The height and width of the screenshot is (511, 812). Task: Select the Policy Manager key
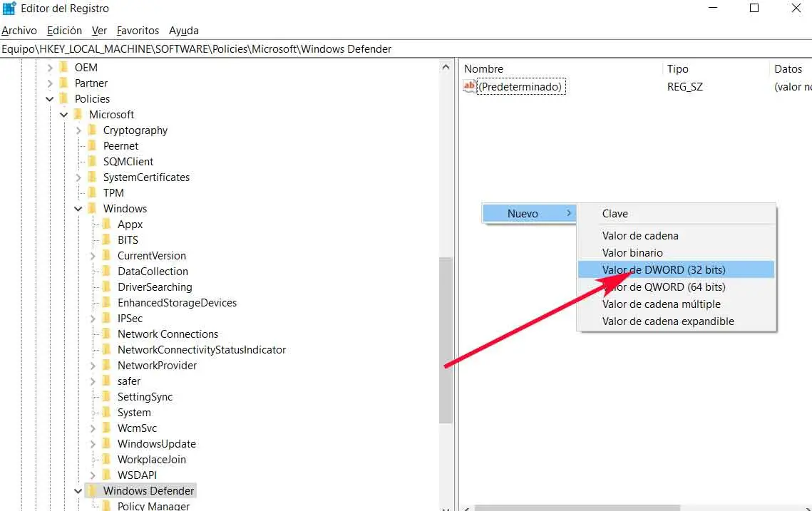point(153,506)
